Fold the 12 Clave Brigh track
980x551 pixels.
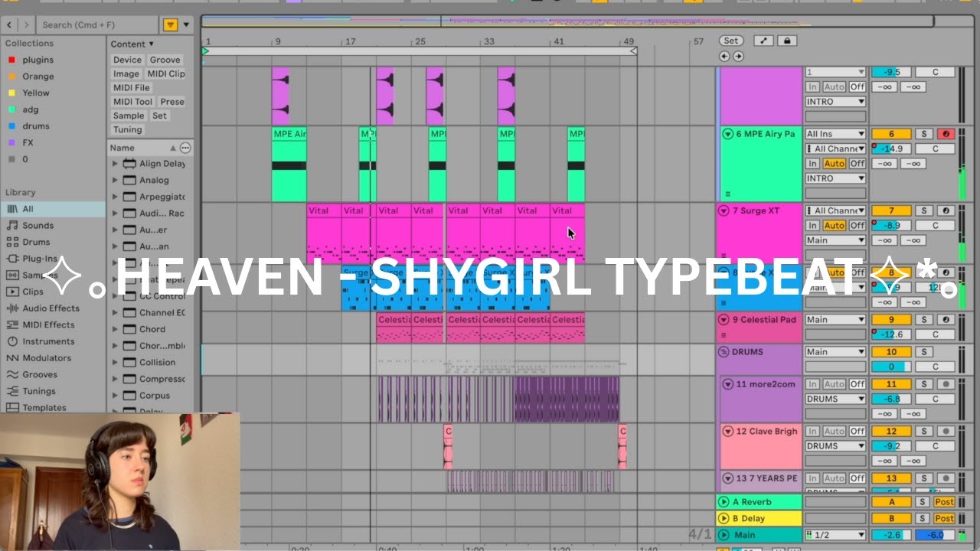(727, 432)
